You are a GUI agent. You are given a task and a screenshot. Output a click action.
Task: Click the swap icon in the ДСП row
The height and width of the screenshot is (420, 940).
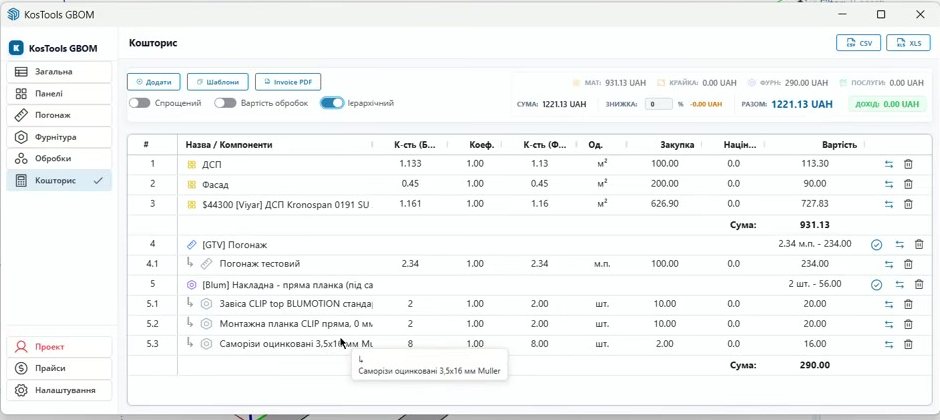pos(889,164)
